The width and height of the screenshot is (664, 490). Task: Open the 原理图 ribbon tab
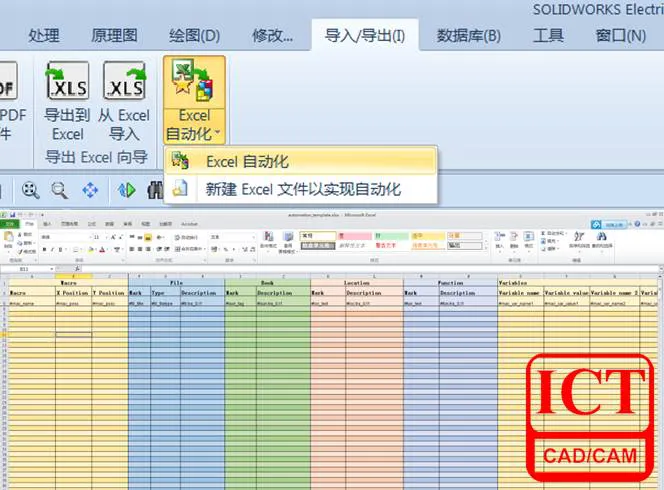coord(115,36)
